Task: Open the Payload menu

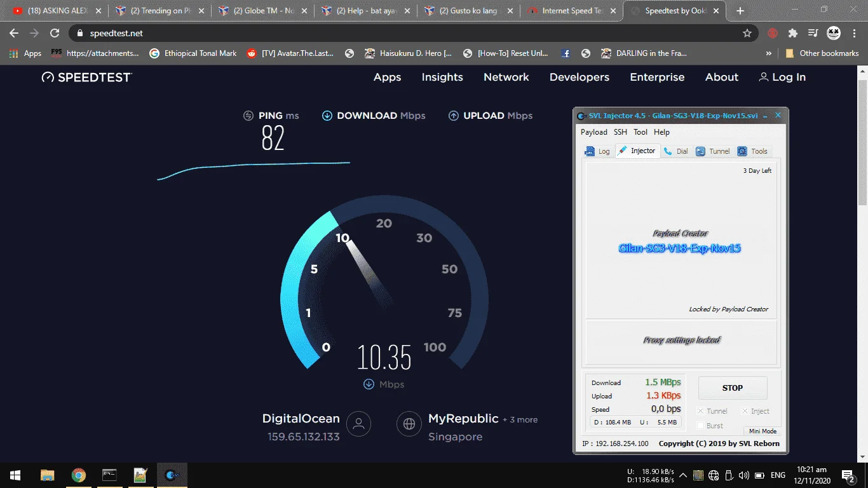Action: (x=594, y=132)
